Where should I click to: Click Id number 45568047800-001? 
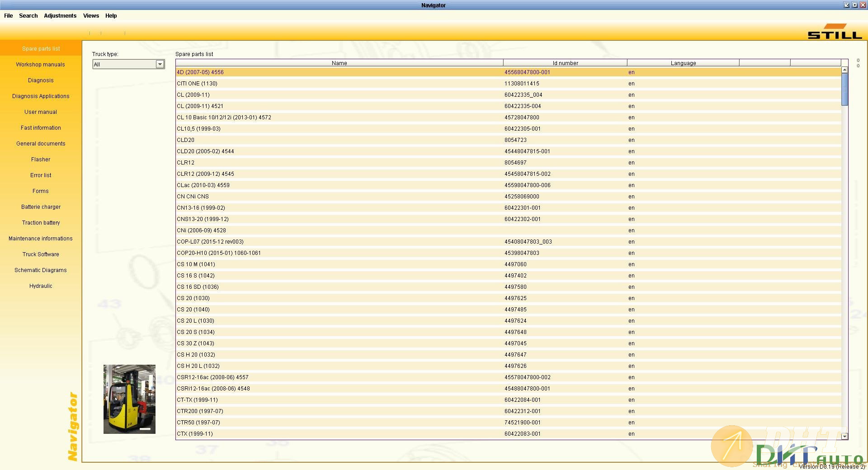(527, 72)
